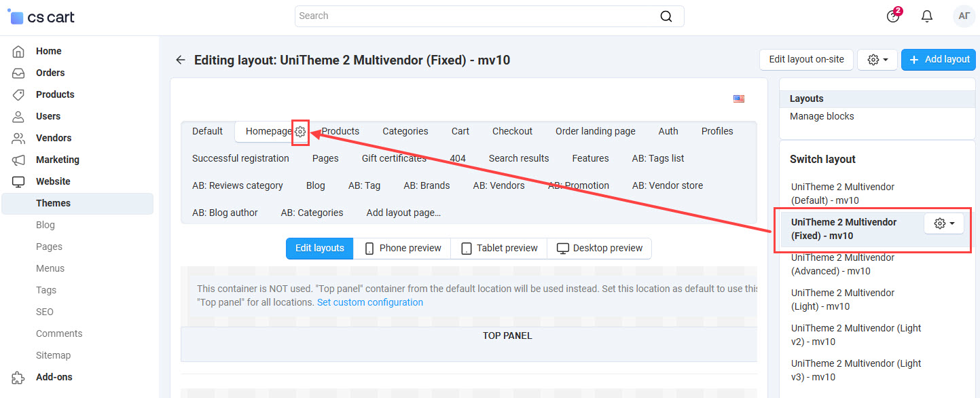
Task: Open Gift certificates tab
Action: (394, 158)
